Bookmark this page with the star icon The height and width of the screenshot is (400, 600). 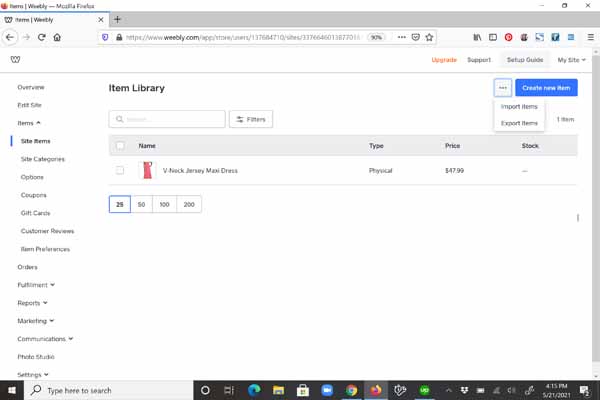429,37
